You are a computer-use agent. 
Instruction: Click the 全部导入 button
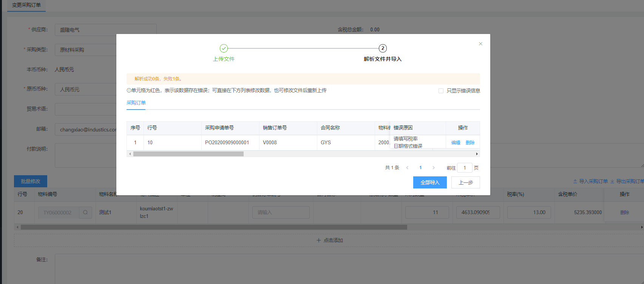430,182
